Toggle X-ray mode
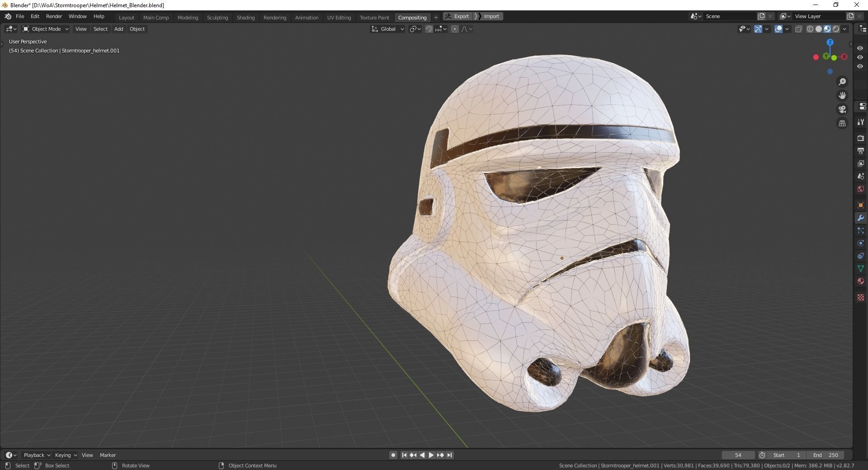Image resolution: width=868 pixels, height=470 pixels. pos(798,29)
